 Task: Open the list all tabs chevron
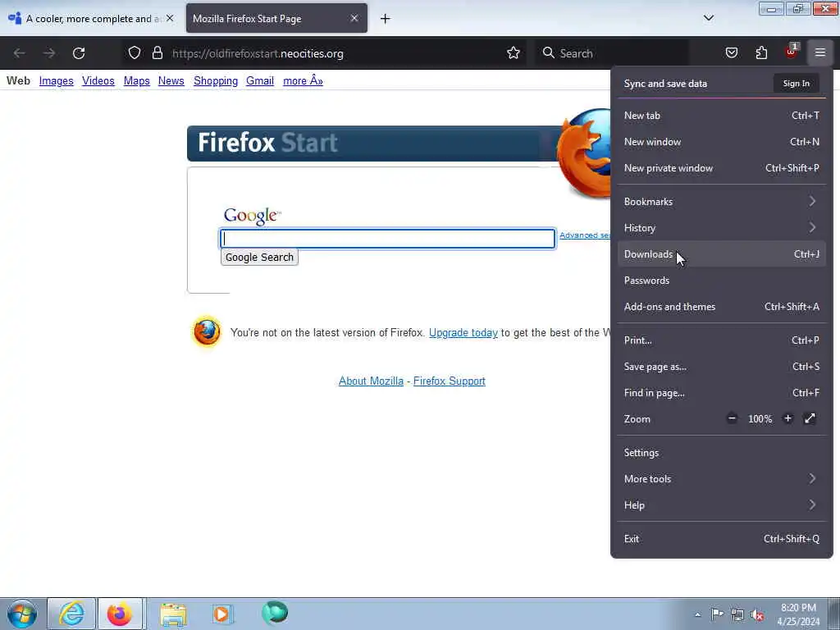click(708, 18)
